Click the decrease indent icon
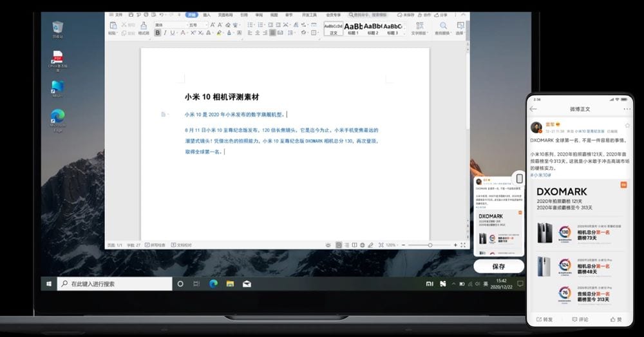 (x=270, y=25)
